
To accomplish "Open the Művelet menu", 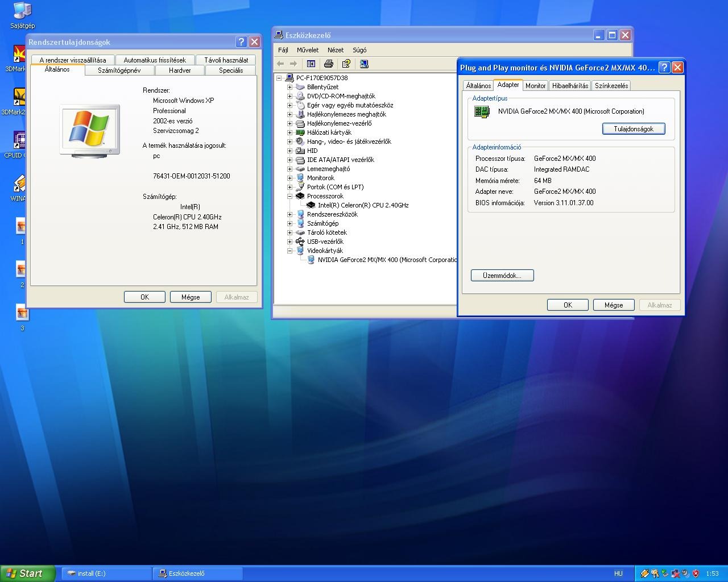I will (x=308, y=50).
